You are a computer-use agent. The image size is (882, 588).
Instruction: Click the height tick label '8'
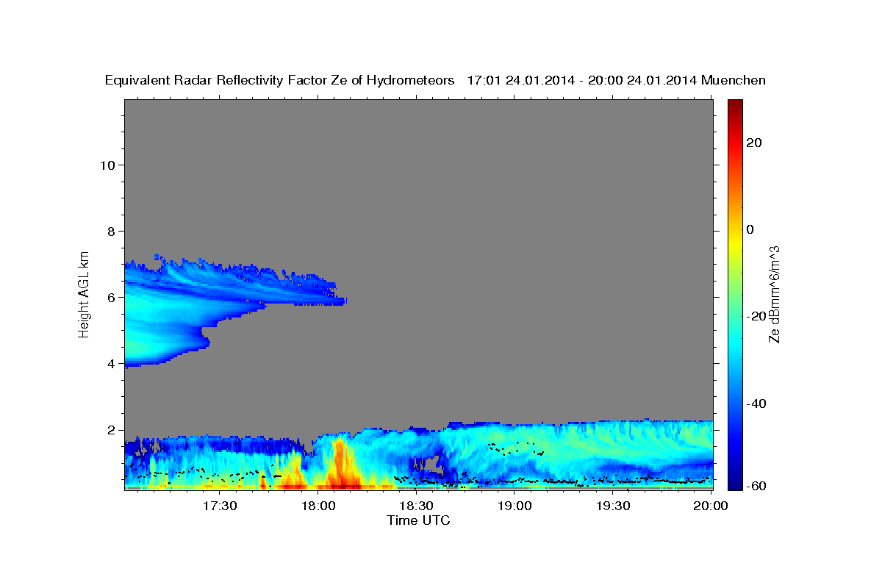[112, 231]
